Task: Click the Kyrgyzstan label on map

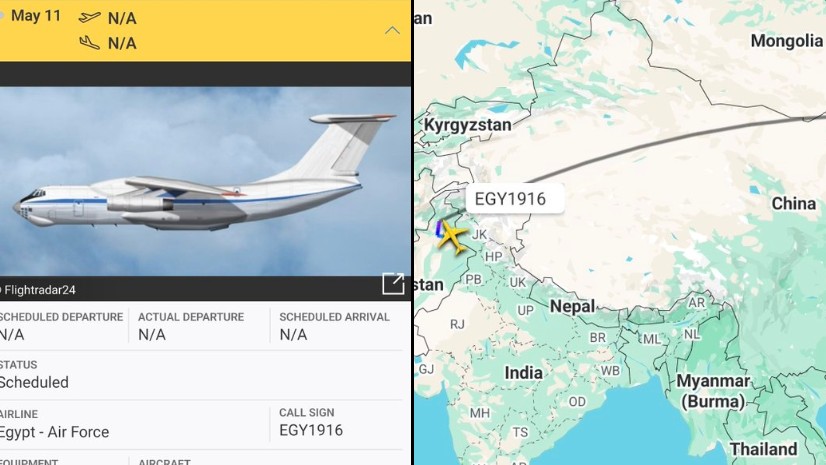Action: [x=468, y=125]
